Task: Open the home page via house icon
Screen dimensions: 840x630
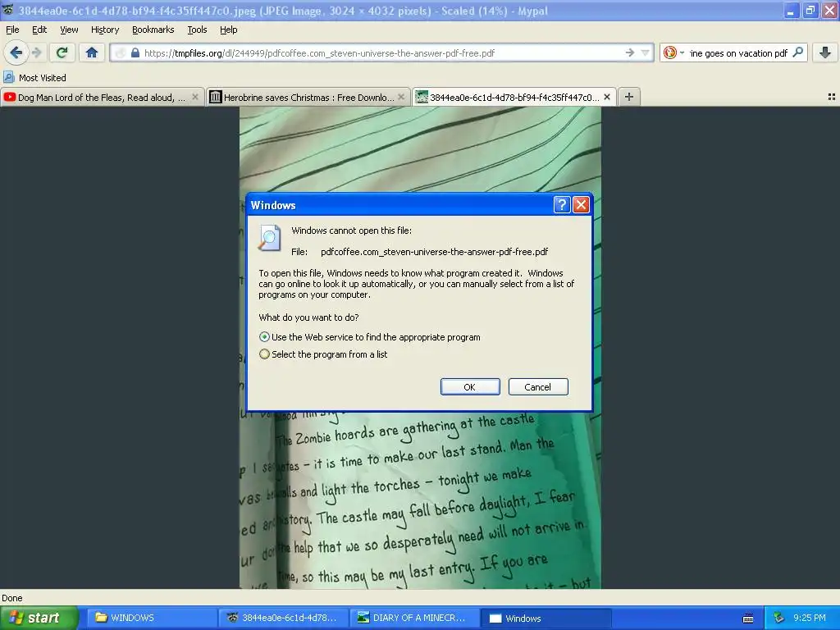Action: coord(92,52)
